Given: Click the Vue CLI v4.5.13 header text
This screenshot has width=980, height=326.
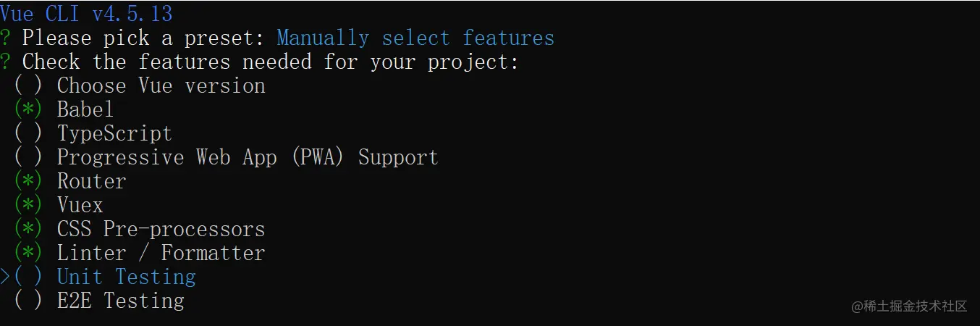Looking at the screenshot, I should point(86,14).
